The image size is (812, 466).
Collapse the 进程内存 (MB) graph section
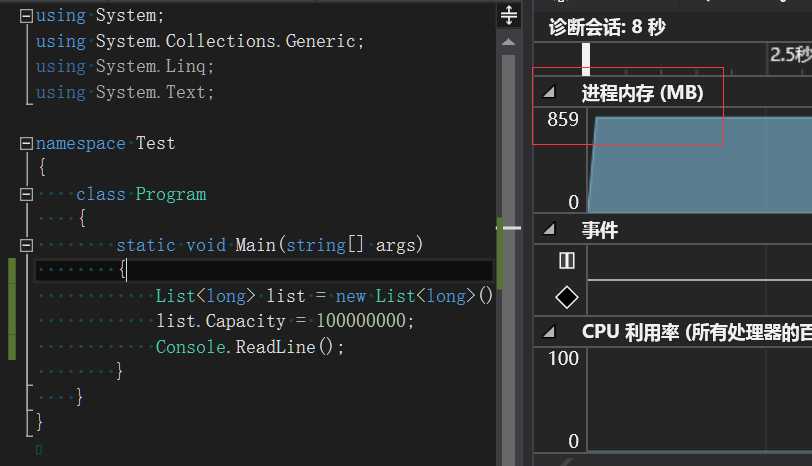click(549, 92)
